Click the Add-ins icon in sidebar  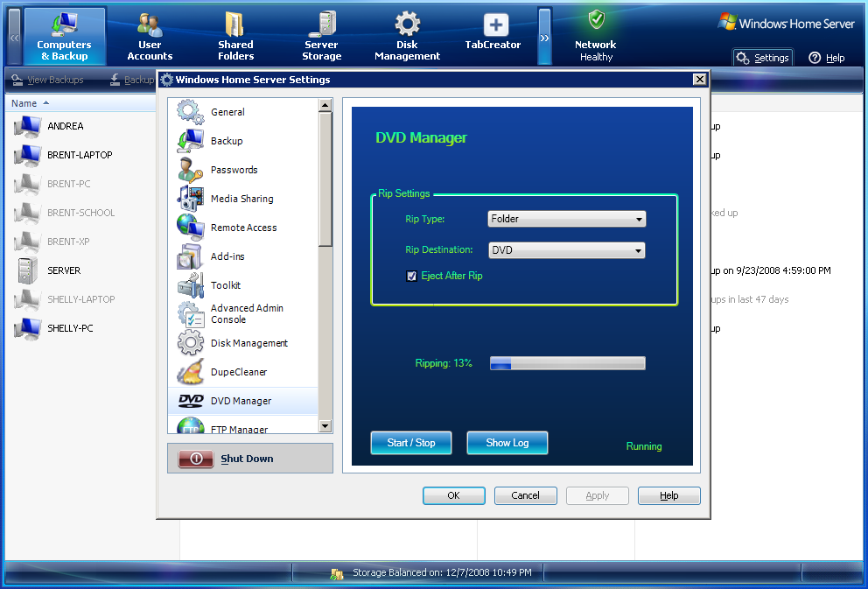coord(190,256)
